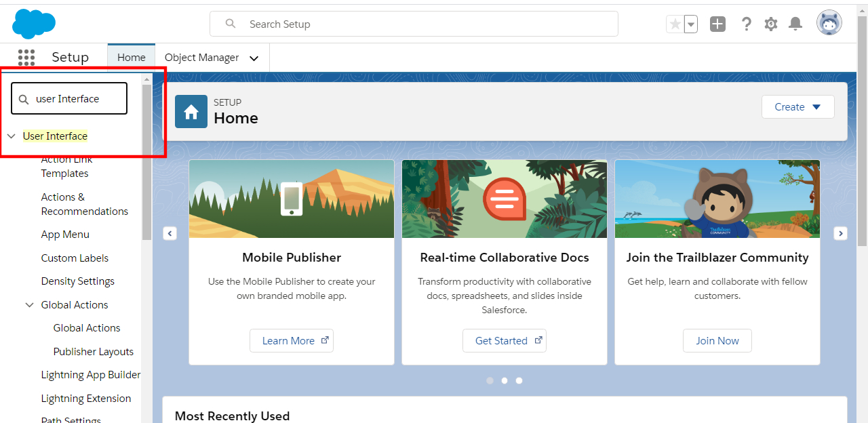Collapse the Global Actions tree section

point(30,304)
